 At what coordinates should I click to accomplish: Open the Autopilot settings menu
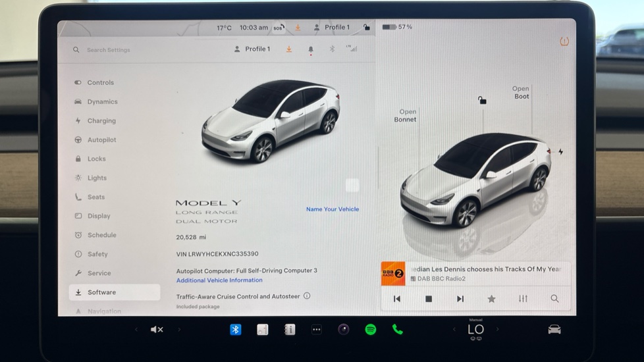tap(95, 140)
